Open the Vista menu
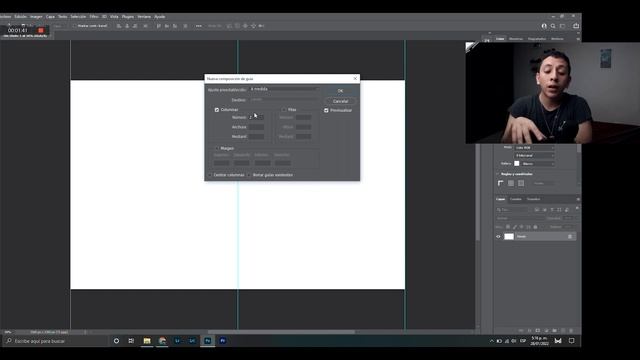Image resolution: width=640 pixels, height=360 pixels. pos(114,17)
